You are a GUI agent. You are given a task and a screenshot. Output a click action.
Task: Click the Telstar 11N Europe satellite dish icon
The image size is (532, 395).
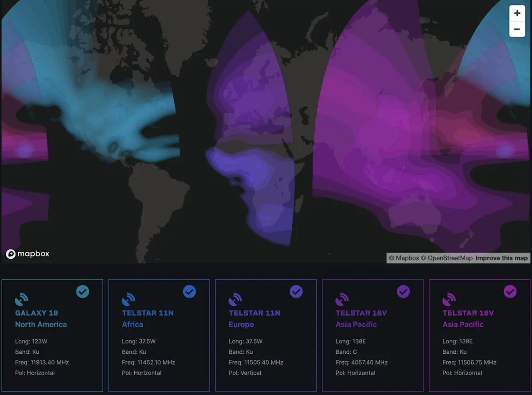click(x=235, y=299)
